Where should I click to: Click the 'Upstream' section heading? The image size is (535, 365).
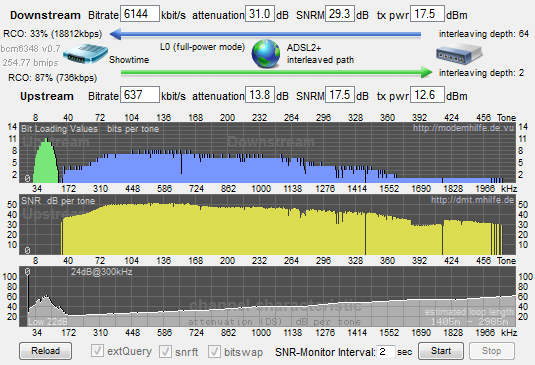coord(47,96)
